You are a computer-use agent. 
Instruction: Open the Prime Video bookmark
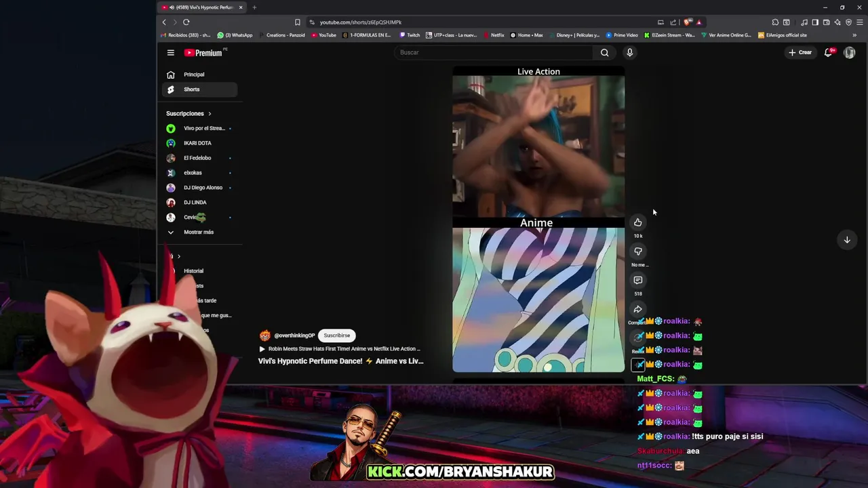[622, 35]
